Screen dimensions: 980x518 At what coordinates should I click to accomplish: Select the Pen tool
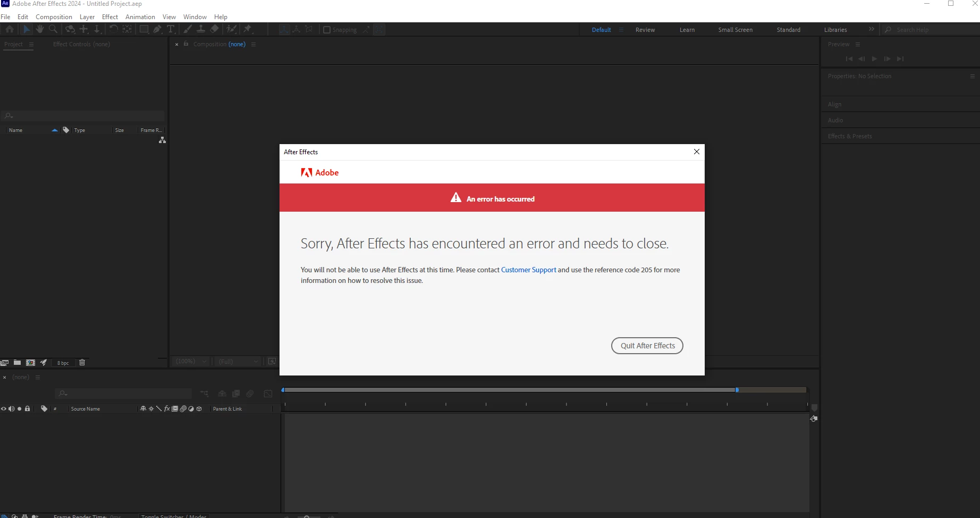tap(157, 29)
